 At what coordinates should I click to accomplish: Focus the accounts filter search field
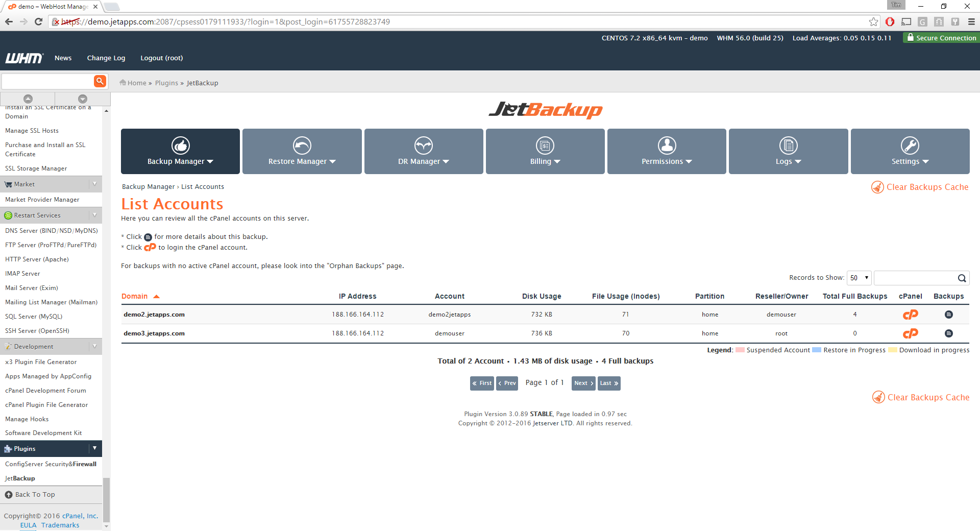[915, 278]
